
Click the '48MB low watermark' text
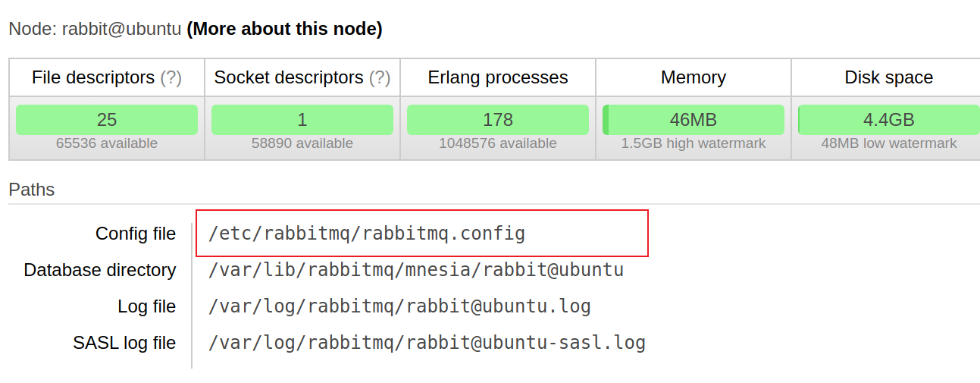[x=888, y=143]
